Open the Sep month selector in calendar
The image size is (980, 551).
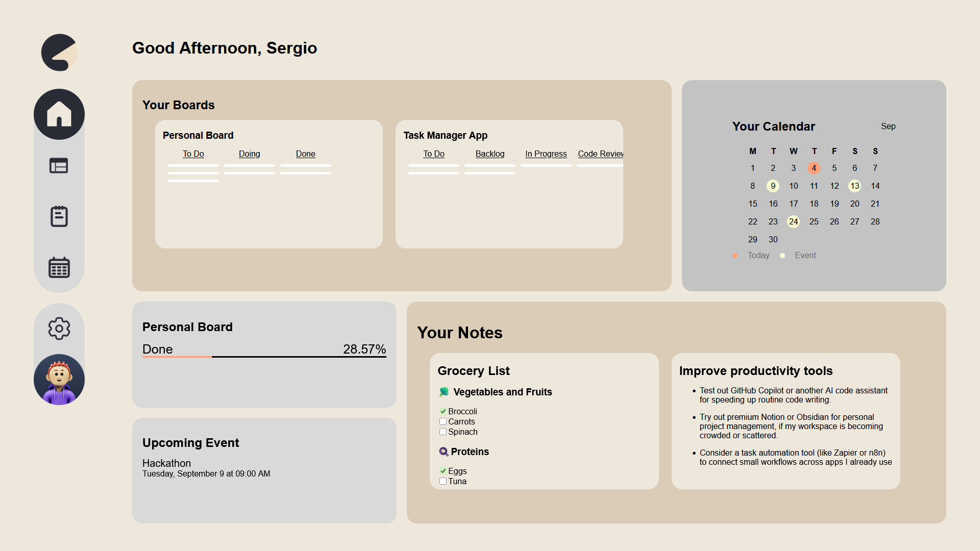coord(888,126)
